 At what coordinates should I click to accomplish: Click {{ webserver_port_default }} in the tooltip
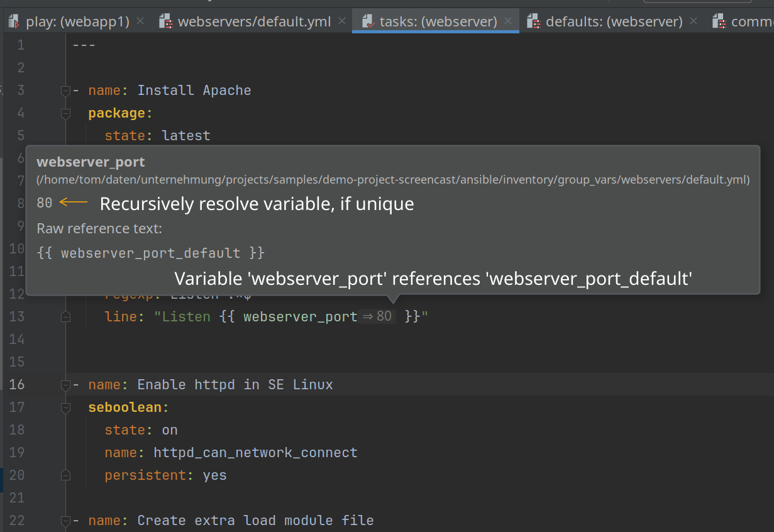[151, 253]
